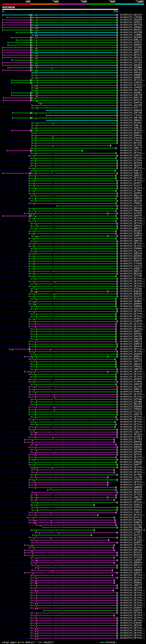Select hit label UniRef100_Q66PX7
The image size is (146, 644).
[131, 133]
